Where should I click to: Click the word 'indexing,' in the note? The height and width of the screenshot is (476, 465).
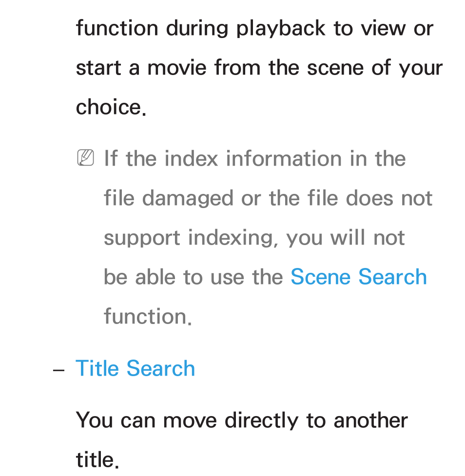point(233,239)
